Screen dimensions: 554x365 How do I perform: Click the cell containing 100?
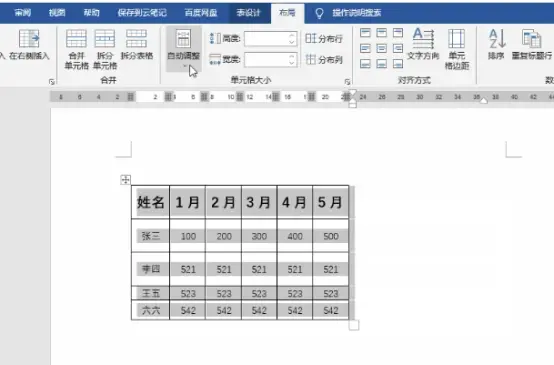click(x=187, y=236)
